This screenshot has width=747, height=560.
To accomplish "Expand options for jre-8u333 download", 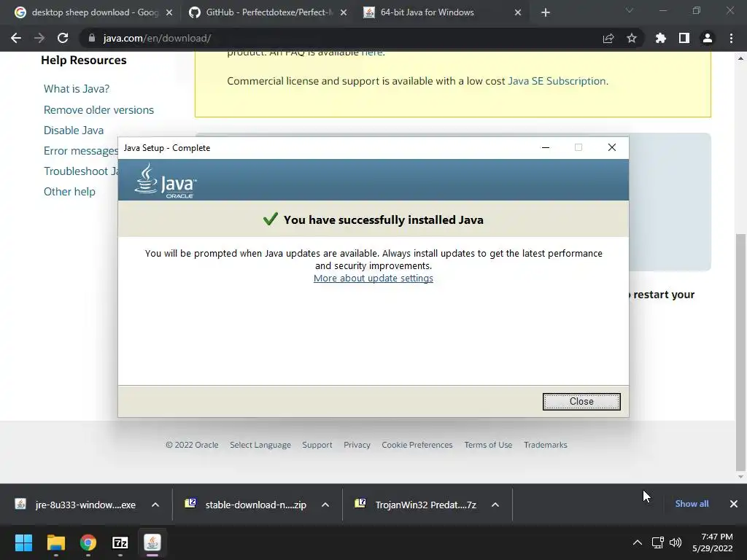I will (x=155, y=505).
